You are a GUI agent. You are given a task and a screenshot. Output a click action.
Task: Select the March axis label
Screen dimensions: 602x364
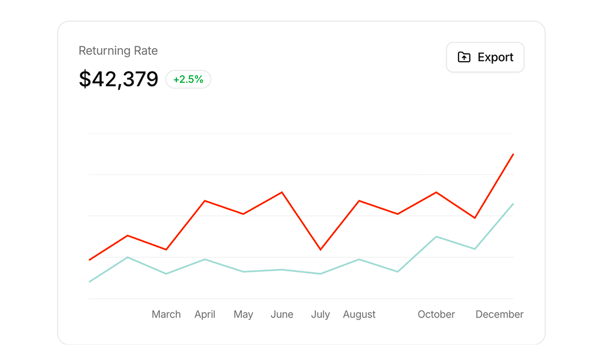(166, 315)
